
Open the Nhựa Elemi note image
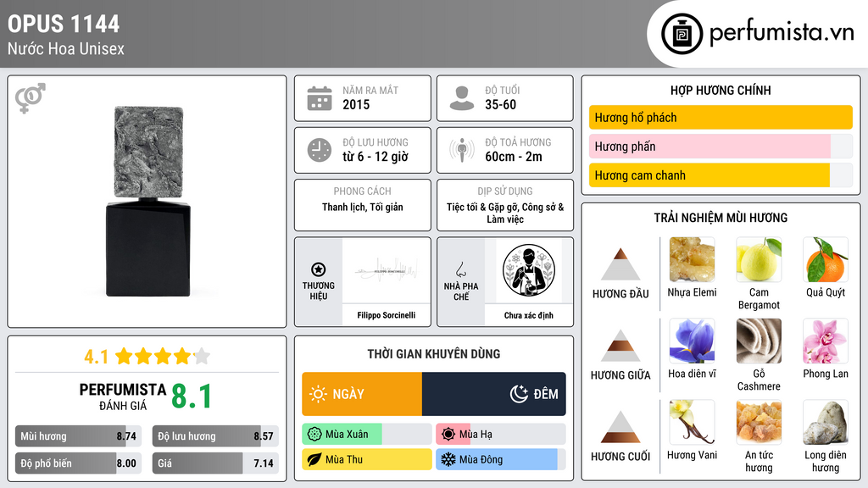coord(692,259)
